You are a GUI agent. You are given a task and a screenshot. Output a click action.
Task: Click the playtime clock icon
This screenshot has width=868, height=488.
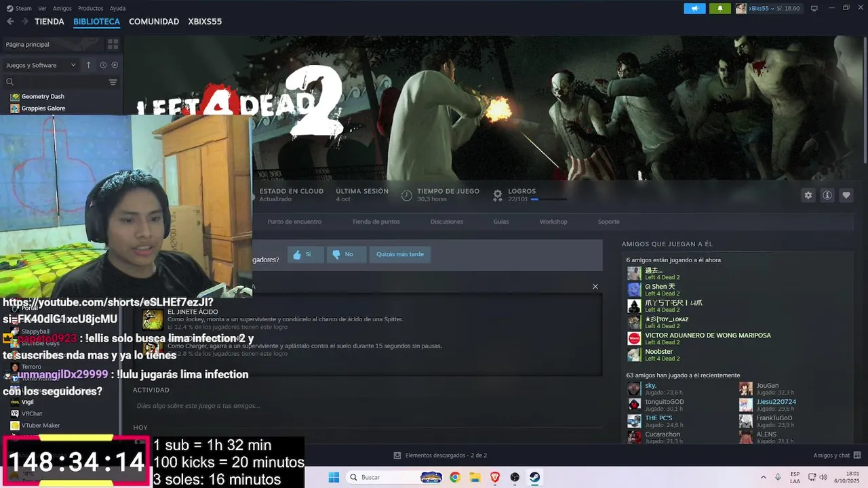pyautogui.click(x=407, y=195)
